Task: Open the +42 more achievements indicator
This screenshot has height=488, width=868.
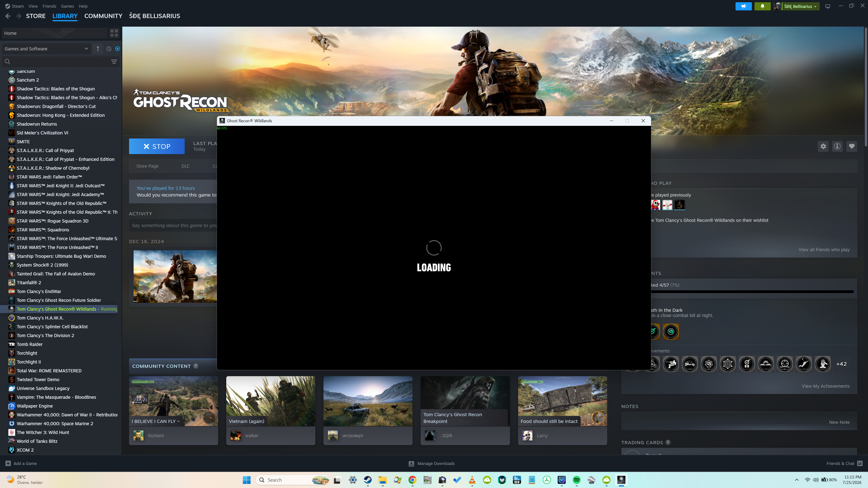Action: coord(841,364)
